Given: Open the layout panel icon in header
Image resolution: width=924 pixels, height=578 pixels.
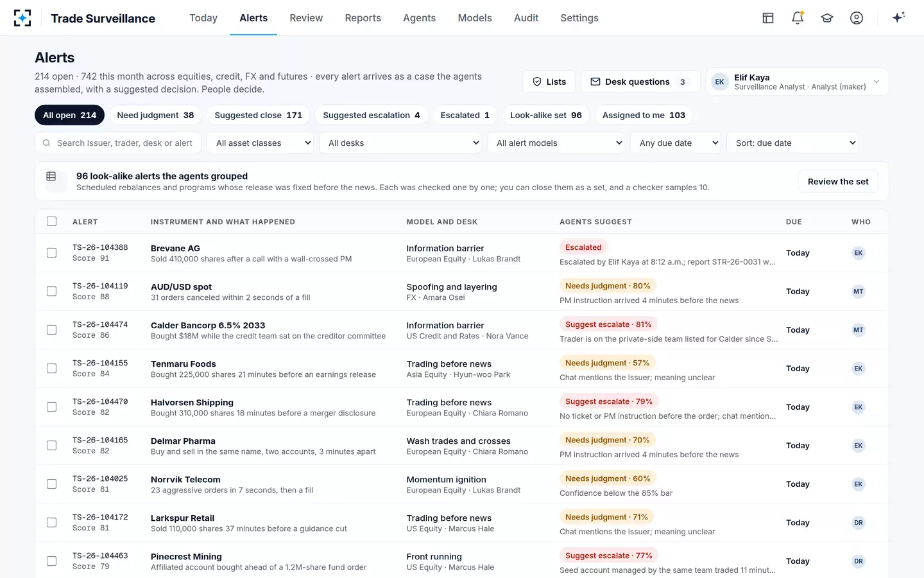Looking at the screenshot, I should click(768, 18).
